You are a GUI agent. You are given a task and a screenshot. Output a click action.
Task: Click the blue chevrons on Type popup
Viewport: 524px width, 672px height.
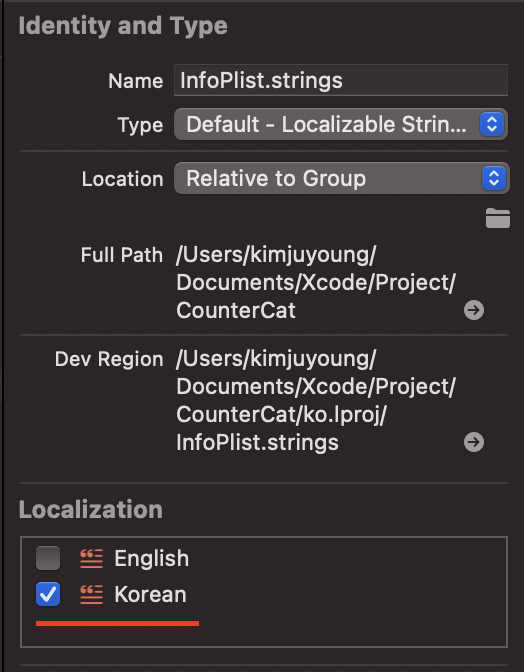492,124
